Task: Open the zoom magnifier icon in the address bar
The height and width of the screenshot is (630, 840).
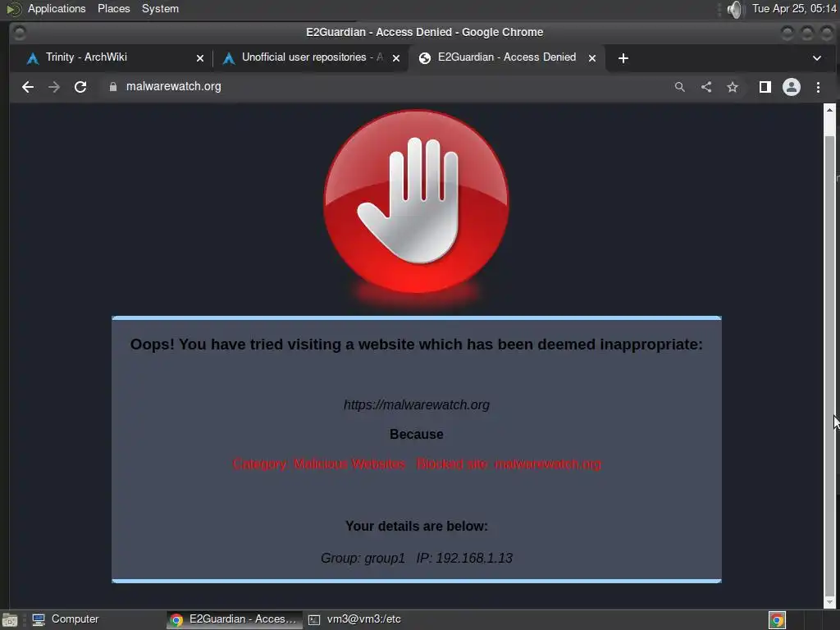Action: [680, 87]
